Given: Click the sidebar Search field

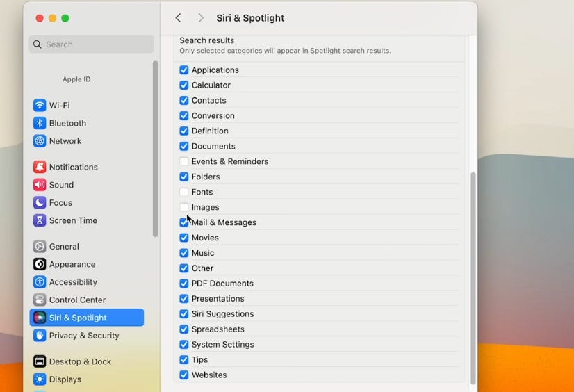Looking at the screenshot, I should pos(92,44).
